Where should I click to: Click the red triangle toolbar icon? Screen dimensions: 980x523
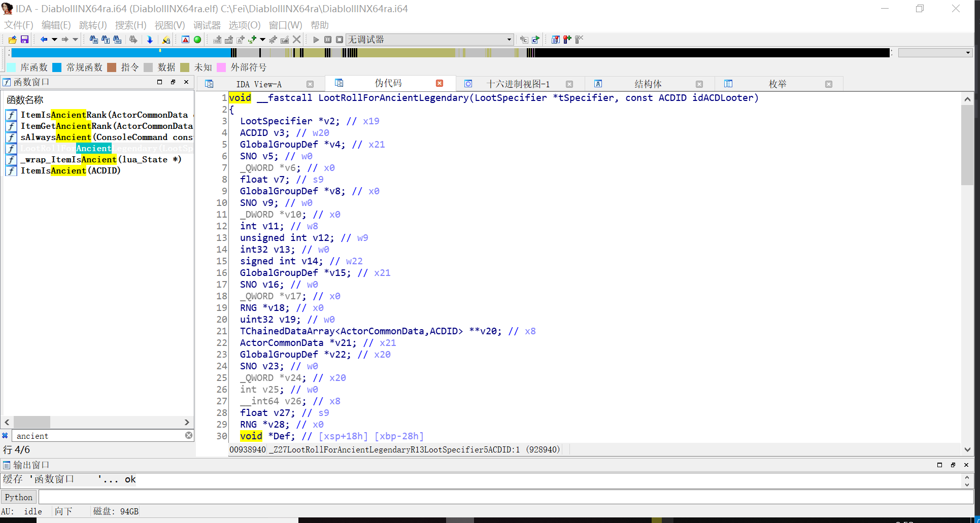point(186,40)
